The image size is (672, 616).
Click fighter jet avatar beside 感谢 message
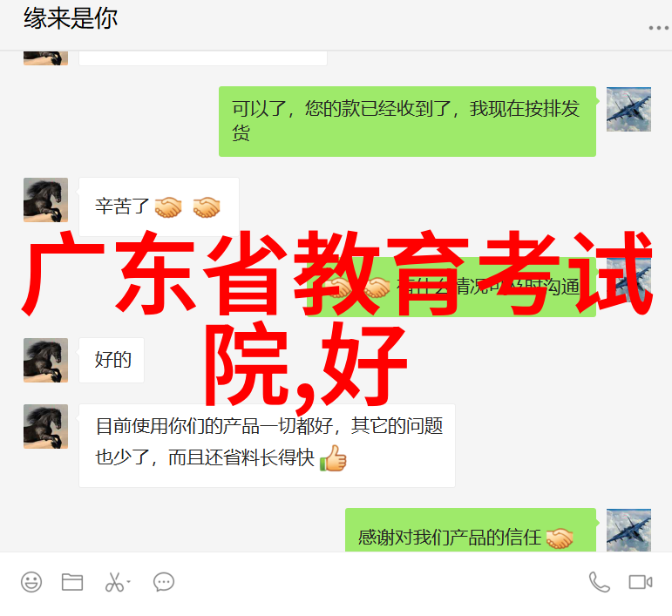pos(628,530)
